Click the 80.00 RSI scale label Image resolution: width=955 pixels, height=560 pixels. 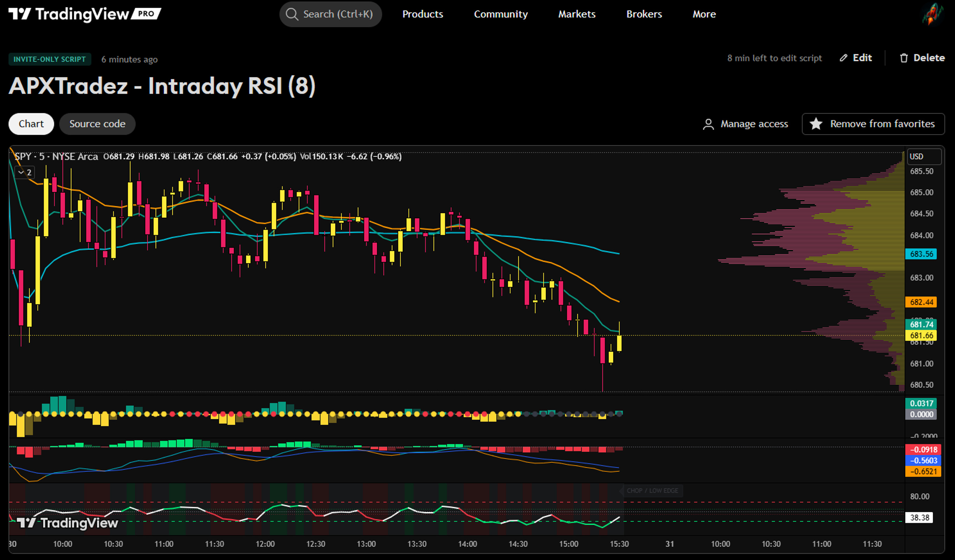(x=920, y=496)
